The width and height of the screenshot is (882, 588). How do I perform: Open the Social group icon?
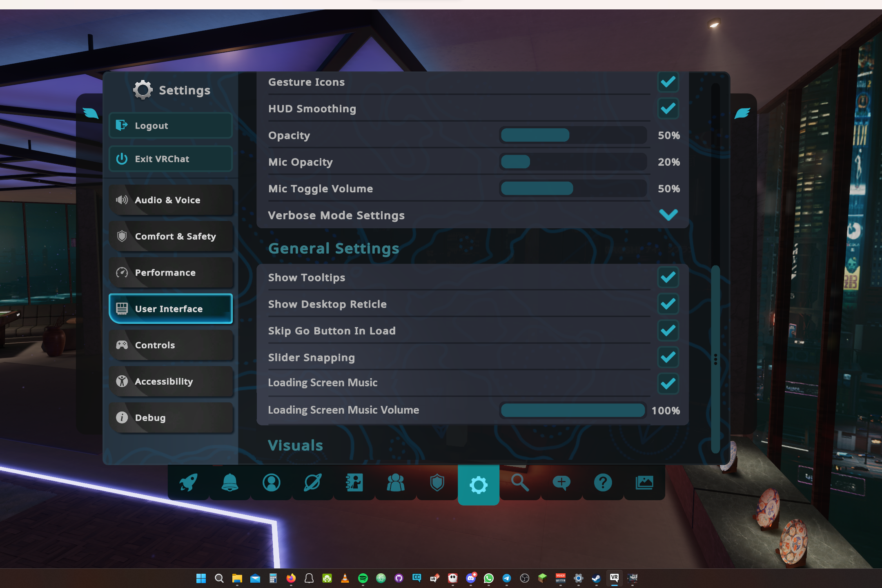(x=396, y=483)
